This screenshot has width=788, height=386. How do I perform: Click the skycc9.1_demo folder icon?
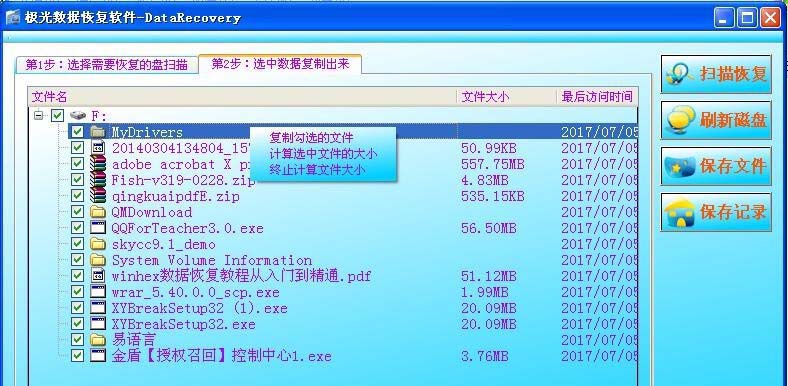click(97, 244)
